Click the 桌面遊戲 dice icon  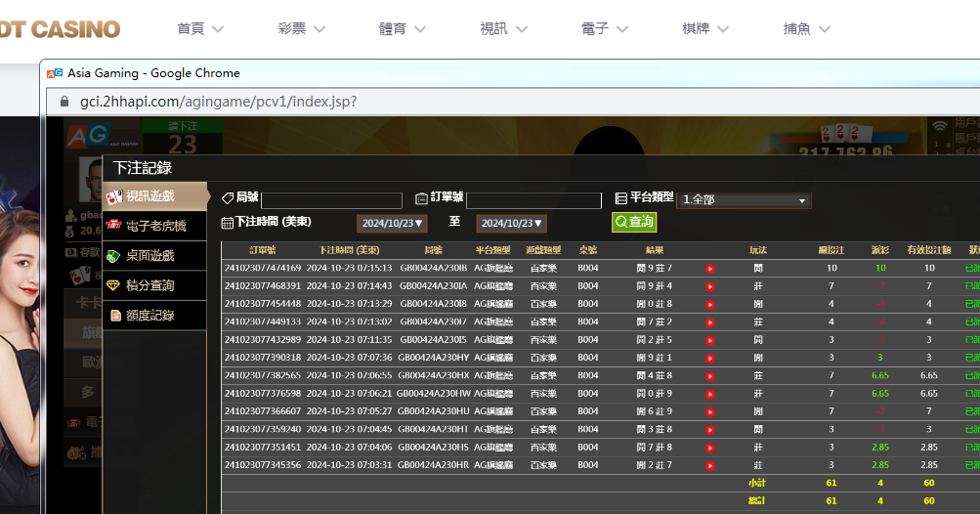tap(114, 256)
